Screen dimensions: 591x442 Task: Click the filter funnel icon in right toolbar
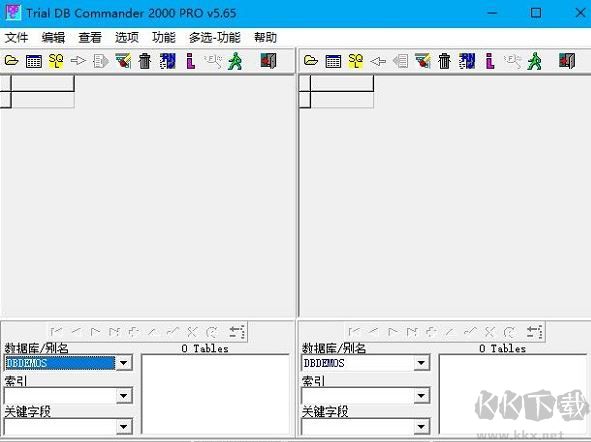click(423, 61)
